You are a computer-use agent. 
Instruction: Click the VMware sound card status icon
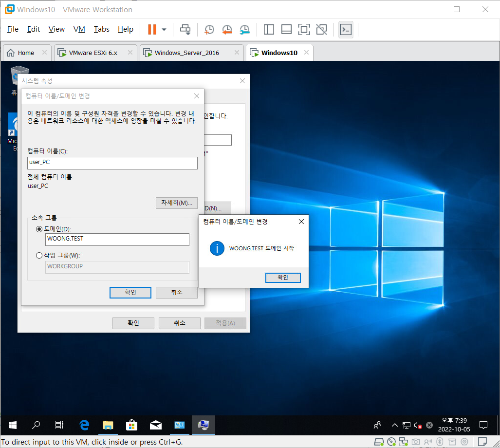[x=427, y=442]
